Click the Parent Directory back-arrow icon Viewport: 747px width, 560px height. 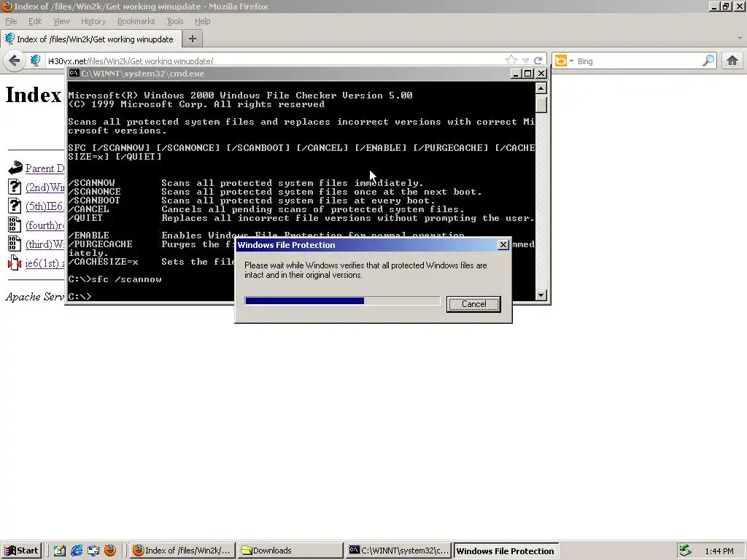[15, 168]
